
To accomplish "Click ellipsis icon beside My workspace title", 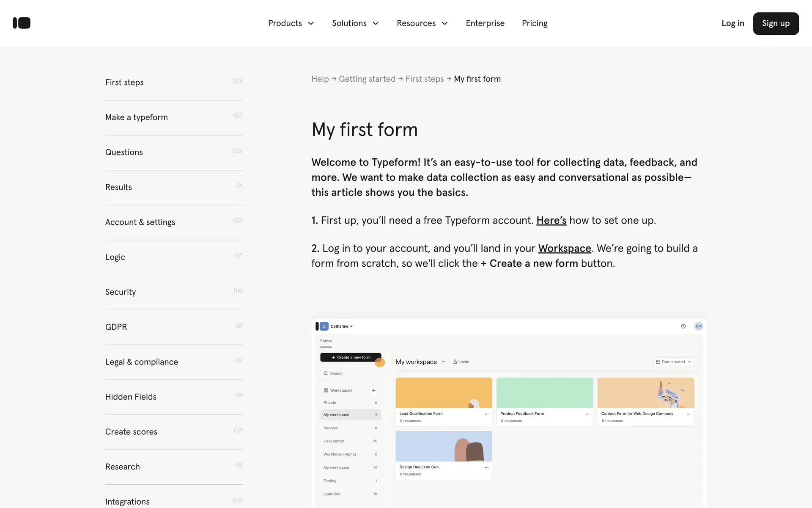I will pyautogui.click(x=443, y=362).
